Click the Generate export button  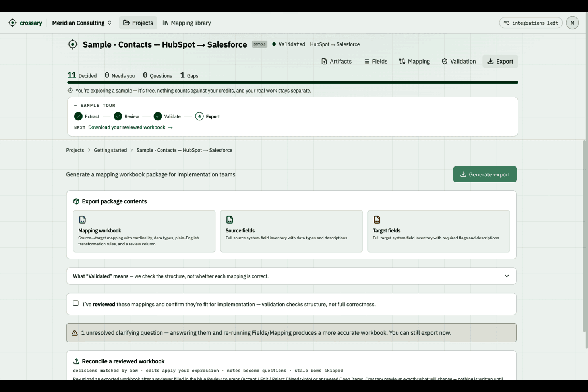(485, 174)
